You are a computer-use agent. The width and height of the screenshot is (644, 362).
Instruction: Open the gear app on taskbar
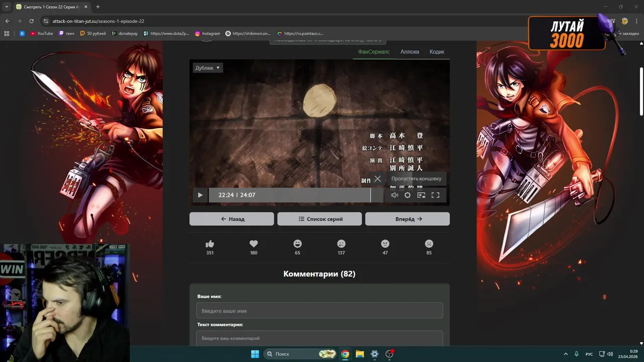374,354
